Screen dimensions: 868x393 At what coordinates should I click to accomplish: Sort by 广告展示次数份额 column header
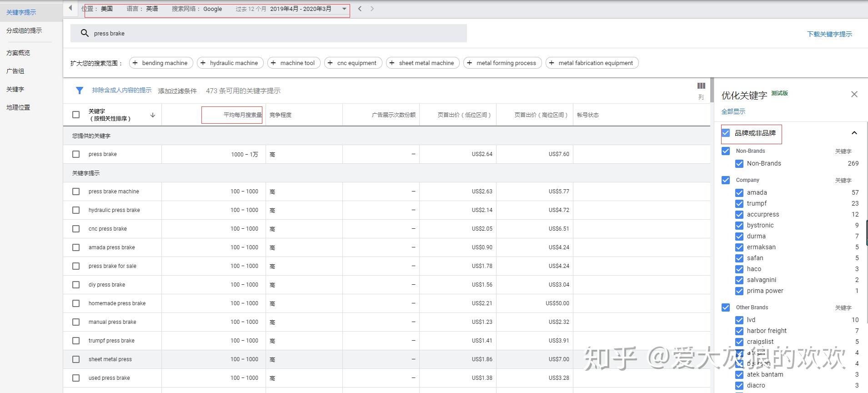click(394, 115)
